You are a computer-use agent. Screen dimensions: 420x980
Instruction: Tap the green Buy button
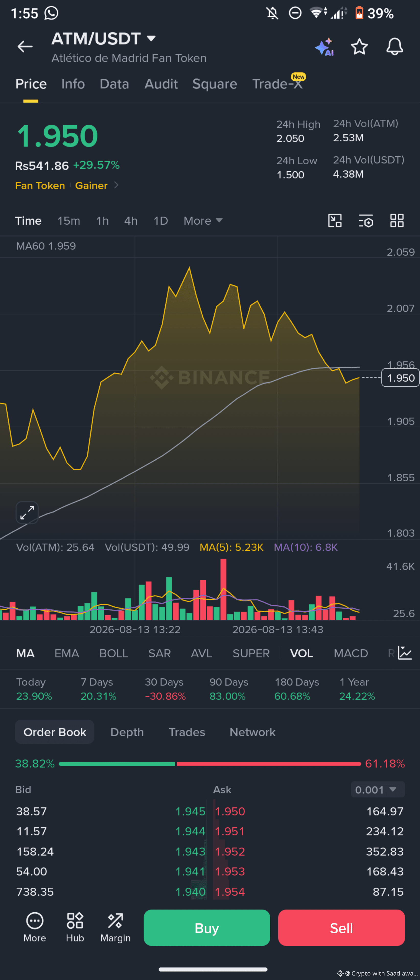[x=207, y=927]
